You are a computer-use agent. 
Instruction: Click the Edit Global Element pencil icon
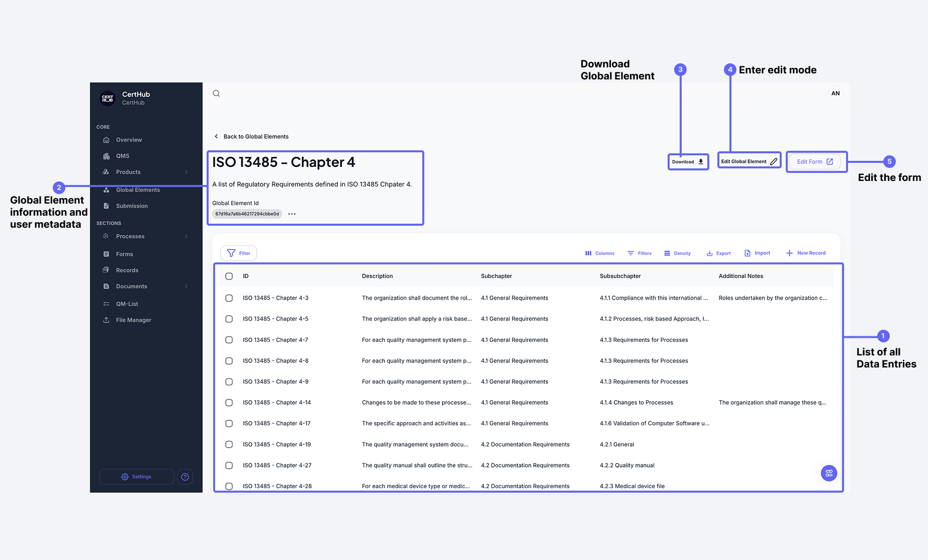click(774, 162)
